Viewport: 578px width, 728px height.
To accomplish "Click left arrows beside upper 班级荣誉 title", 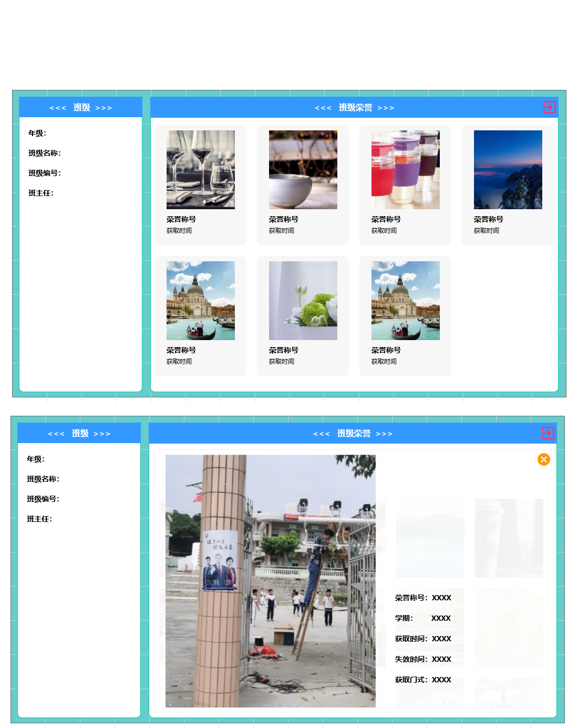I will 323,108.
